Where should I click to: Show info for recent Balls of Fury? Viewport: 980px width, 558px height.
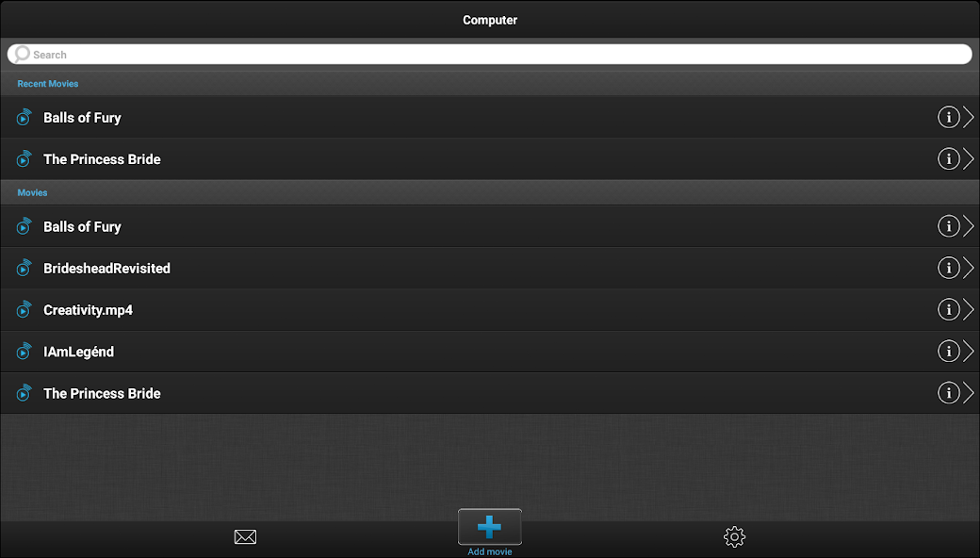tap(948, 117)
